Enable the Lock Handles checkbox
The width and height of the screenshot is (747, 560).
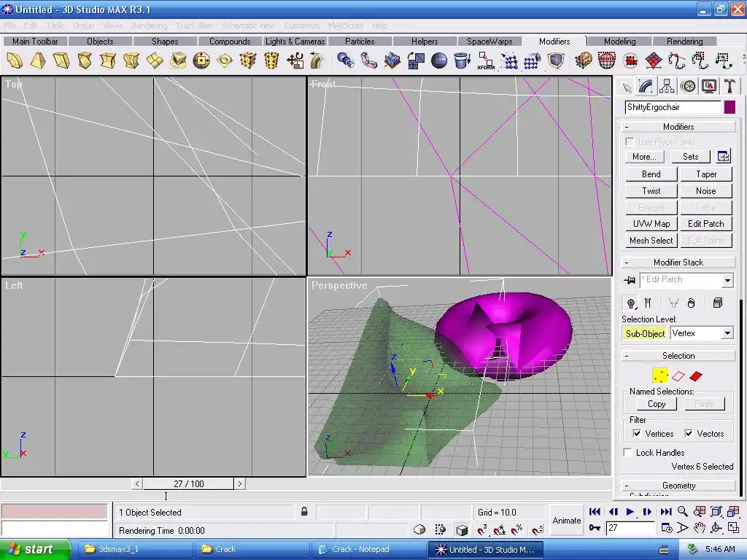click(x=628, y=452)
